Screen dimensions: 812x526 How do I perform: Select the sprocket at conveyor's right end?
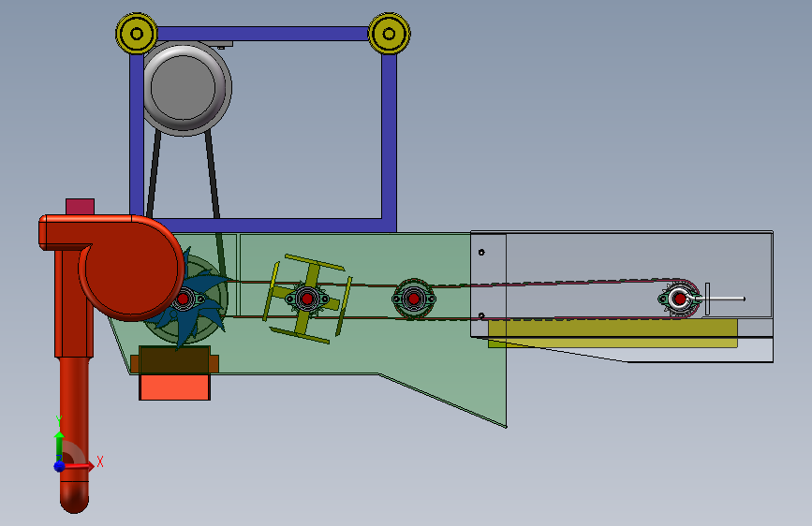click(679, 299)
